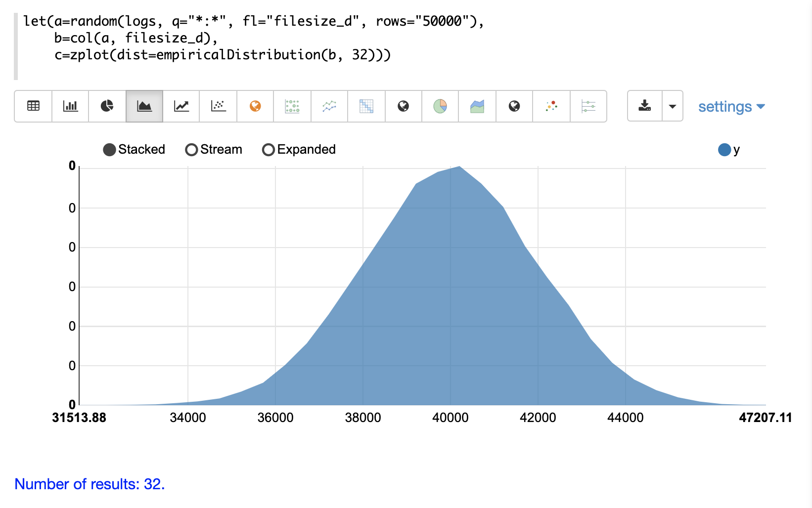The image size is (812, 508).
Task: Switch to table view
Action: pos(33,106)
